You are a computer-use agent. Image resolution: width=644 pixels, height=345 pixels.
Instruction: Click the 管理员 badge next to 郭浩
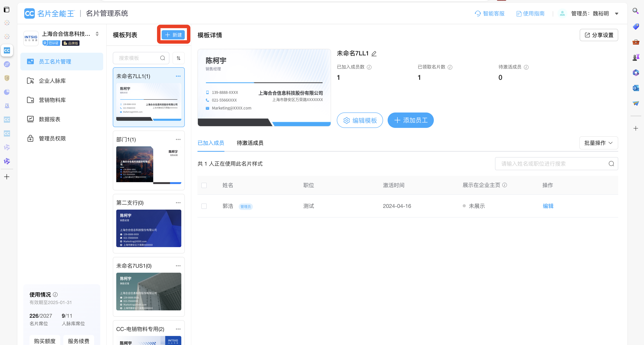(246, 207)
